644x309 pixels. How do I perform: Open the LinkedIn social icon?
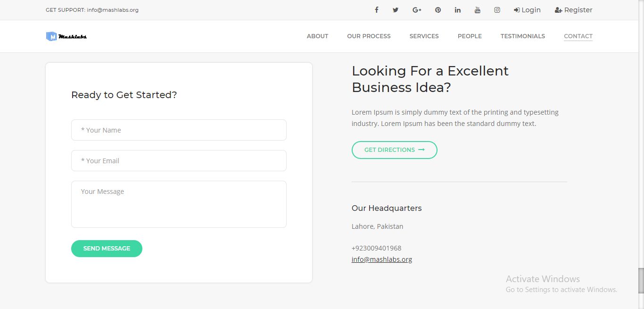click(458, 10)
